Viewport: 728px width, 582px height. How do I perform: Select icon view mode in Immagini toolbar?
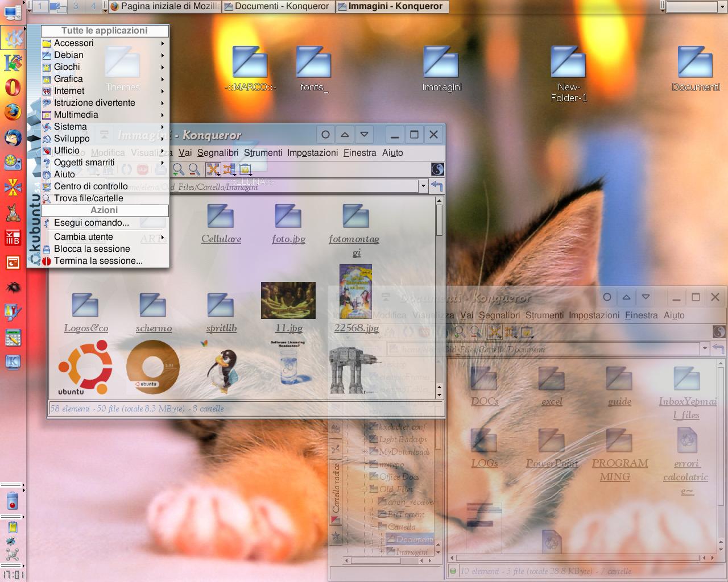[213, 169]
